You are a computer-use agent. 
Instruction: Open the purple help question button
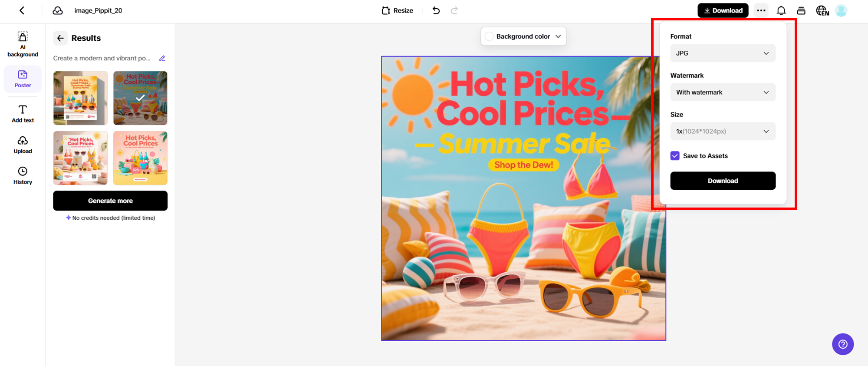[x=842, y=344]
